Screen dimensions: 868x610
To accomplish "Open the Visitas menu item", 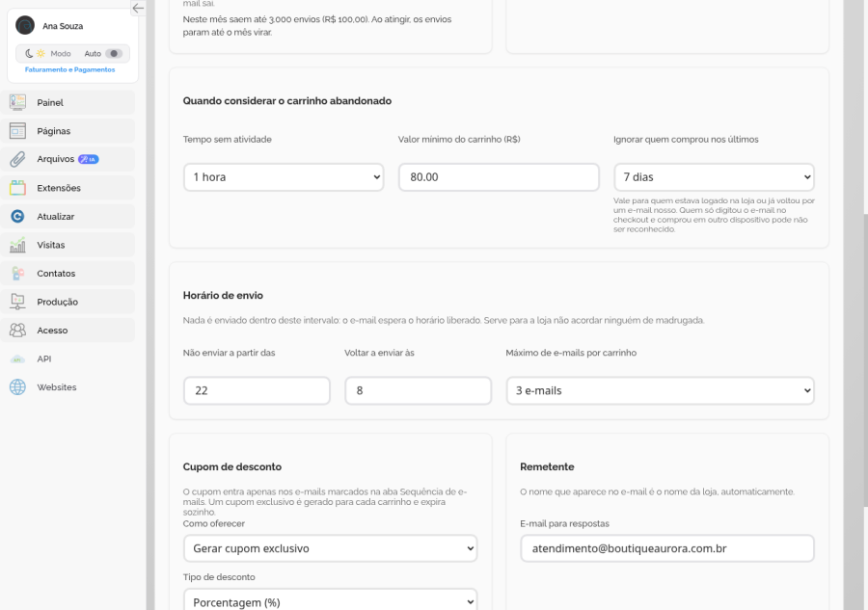I will pos(68,245).
